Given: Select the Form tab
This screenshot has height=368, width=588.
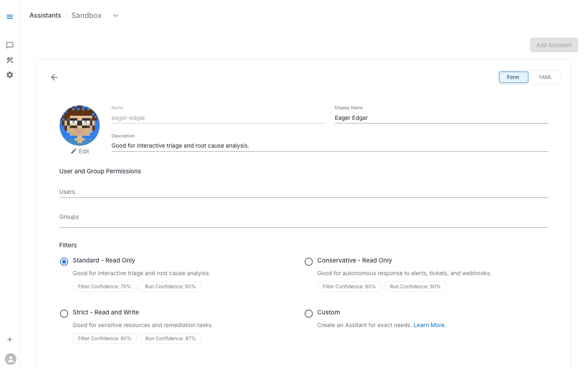Looking at the screenshot, I should coord(513,77).
